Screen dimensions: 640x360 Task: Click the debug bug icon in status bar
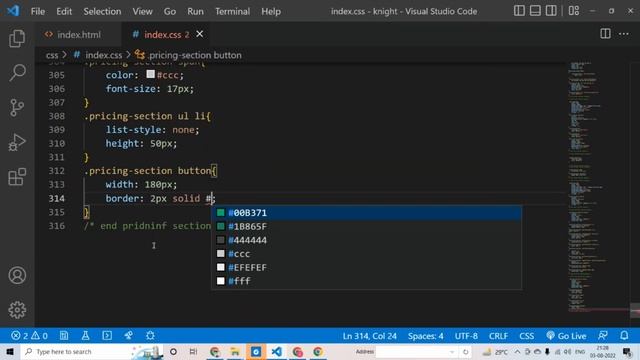coord(150,336)
